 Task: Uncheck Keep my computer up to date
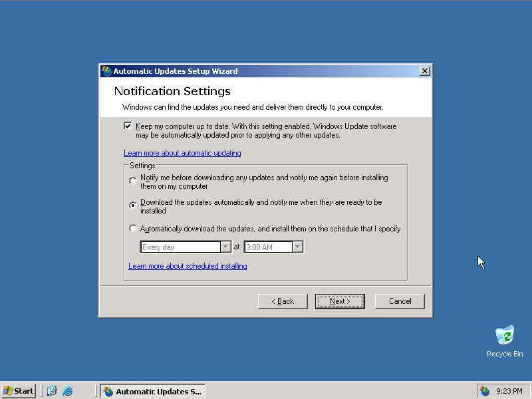coord(128,126)
